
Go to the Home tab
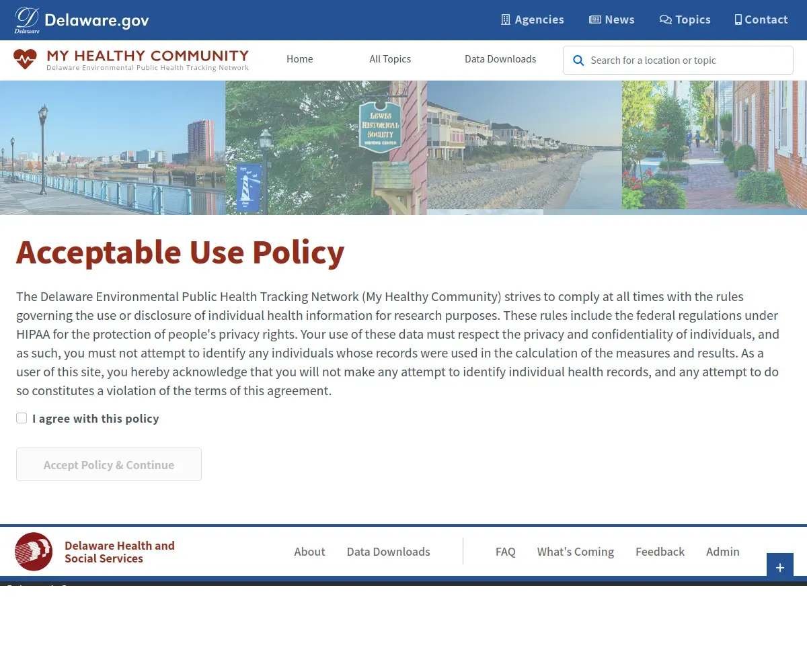[x=299, y=59]
